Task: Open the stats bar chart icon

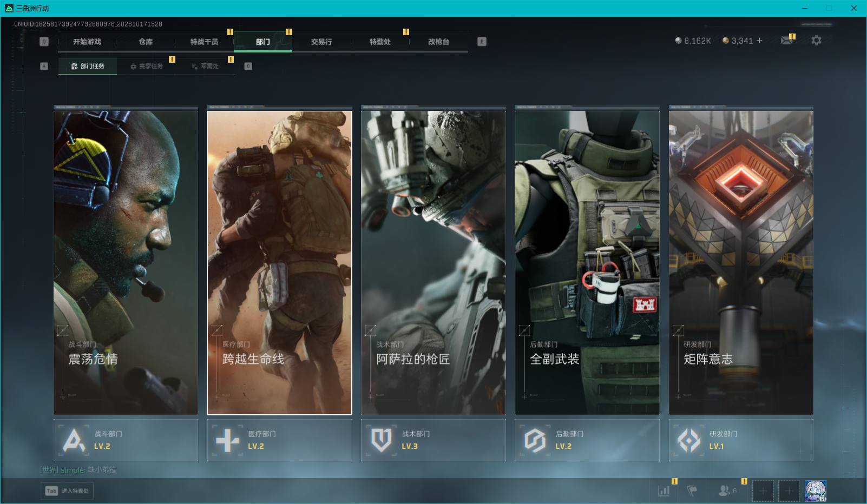Action: click(x=664, y=491)
